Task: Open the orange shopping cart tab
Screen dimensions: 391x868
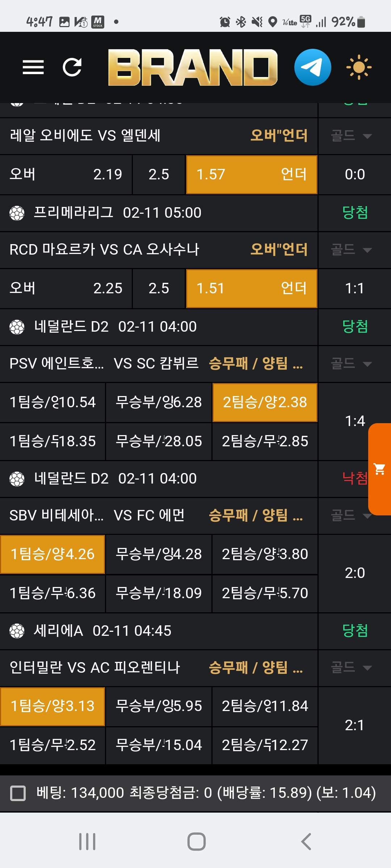Action: click(380, 469)
